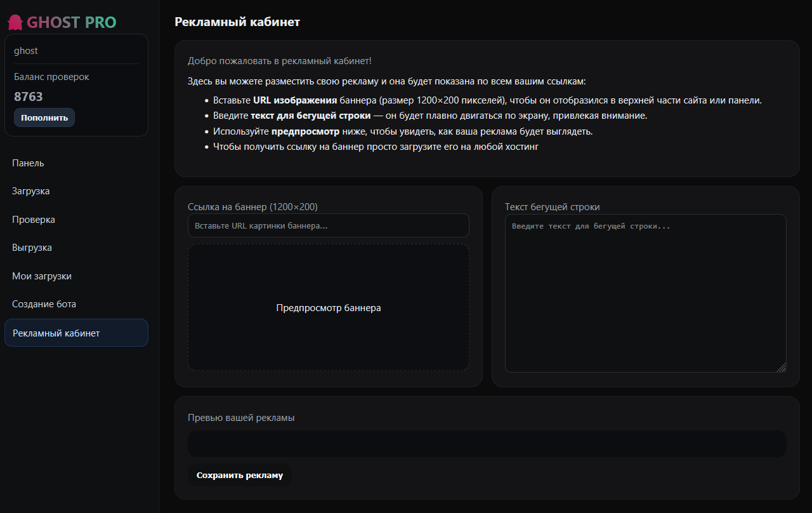Click the Превью вашей рекламы label

(x=241, y=418)
